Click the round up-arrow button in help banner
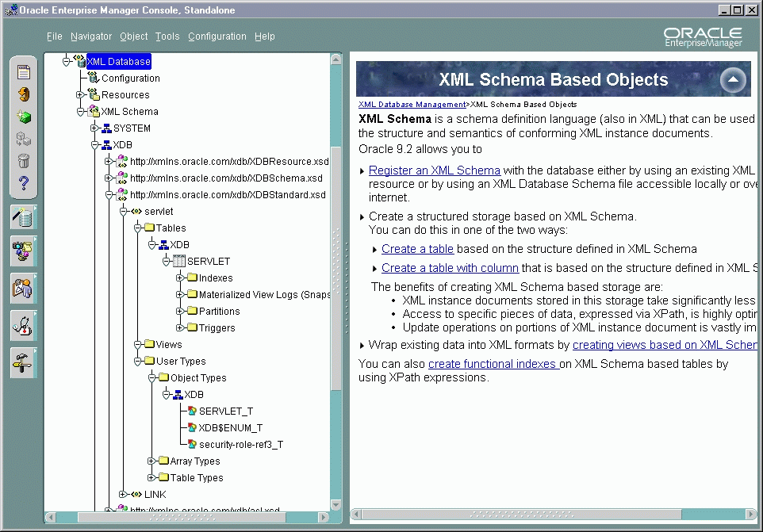 coord(733,80)
